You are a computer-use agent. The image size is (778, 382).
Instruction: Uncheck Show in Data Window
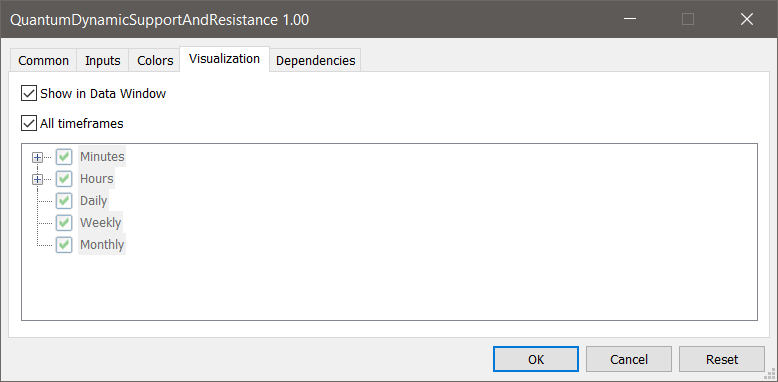click(29, 93)
